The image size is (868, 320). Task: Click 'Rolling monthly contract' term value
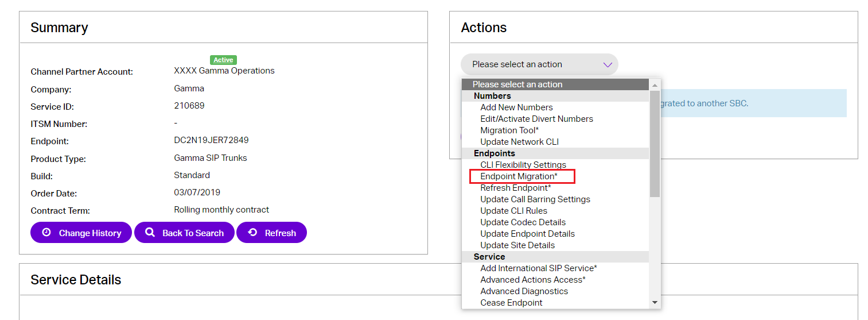221,210
